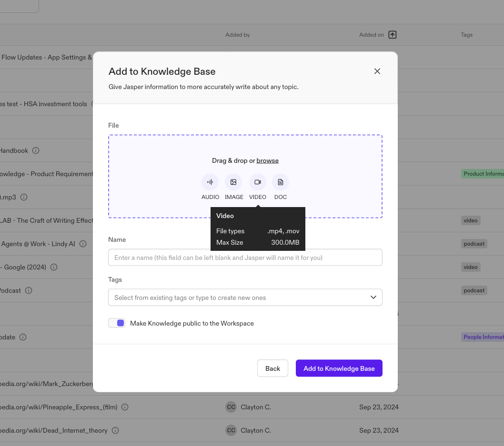Screen dimensions: 504x446
Task: Close the Add to Knowledge Base dialog
Action: 377,71
